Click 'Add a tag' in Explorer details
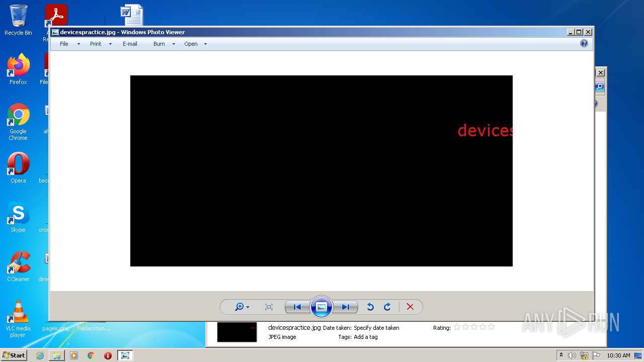This screenshot has height=362, width=644. pos(365,337)
